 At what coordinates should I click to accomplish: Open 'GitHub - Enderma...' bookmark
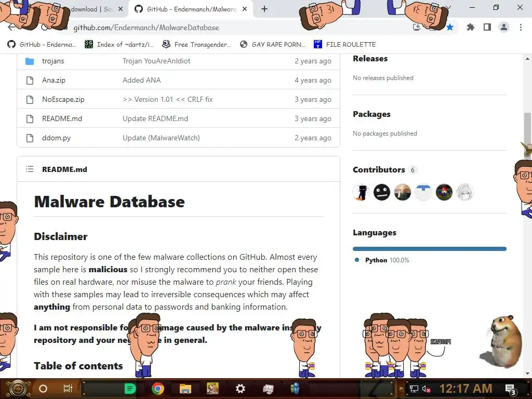pos(42,45)
